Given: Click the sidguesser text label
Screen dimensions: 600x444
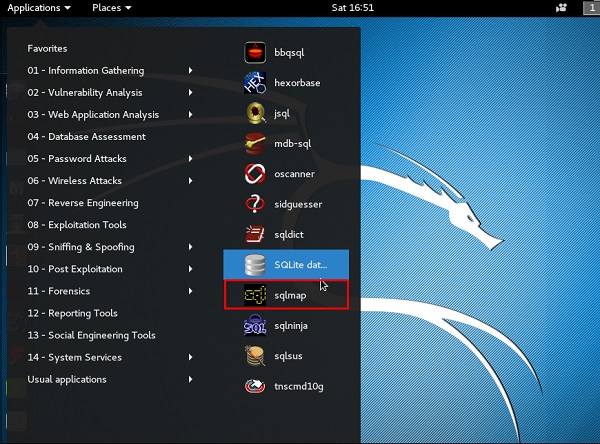Looking at the screenshot, I should 298,204.
